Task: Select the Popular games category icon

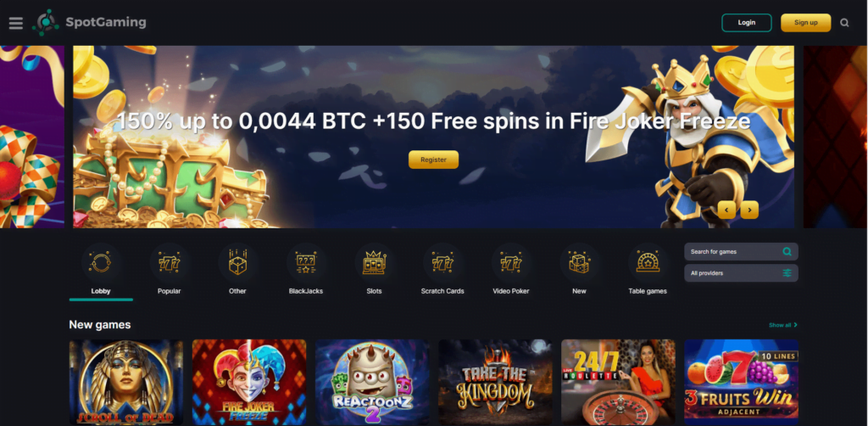Action: [x=170, y=262]
